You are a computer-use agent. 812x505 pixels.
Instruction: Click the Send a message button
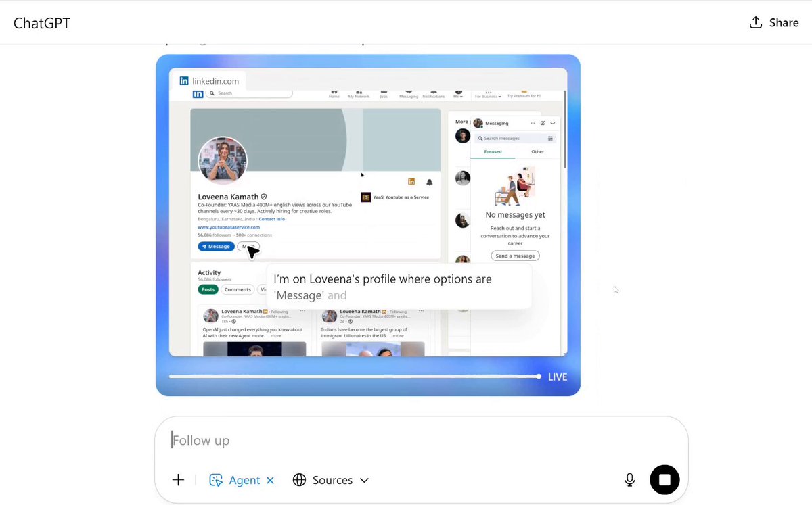515,256
